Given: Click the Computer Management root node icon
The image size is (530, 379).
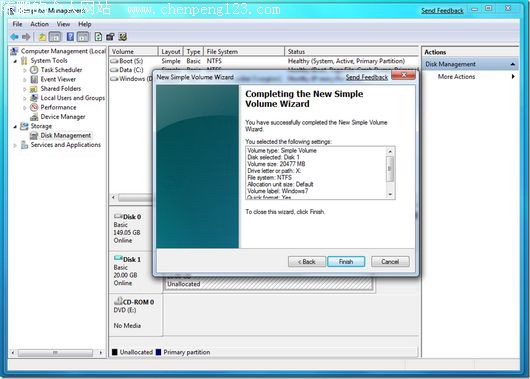Looking at the screenshot, I should 14,51.
